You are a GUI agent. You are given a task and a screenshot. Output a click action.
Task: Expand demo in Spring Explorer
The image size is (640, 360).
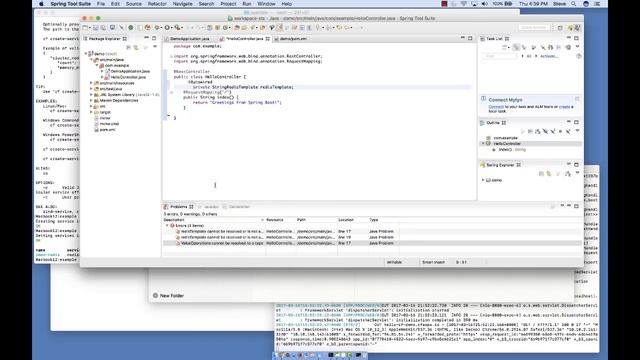(483, 180)
